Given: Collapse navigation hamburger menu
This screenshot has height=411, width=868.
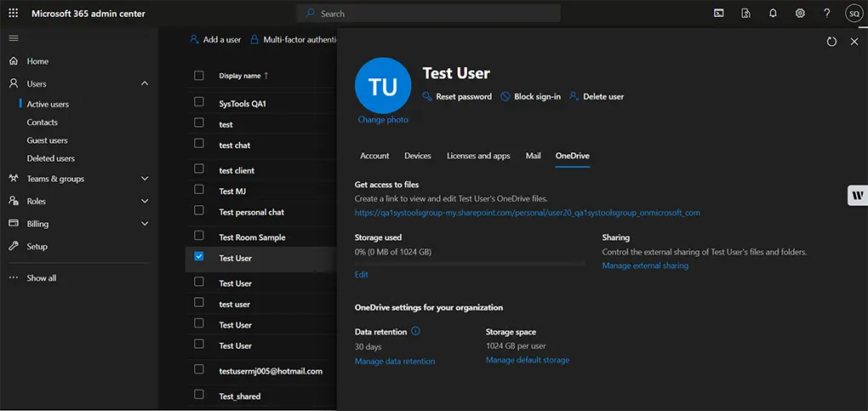Looking at the screenshot, I should (14, 38).
